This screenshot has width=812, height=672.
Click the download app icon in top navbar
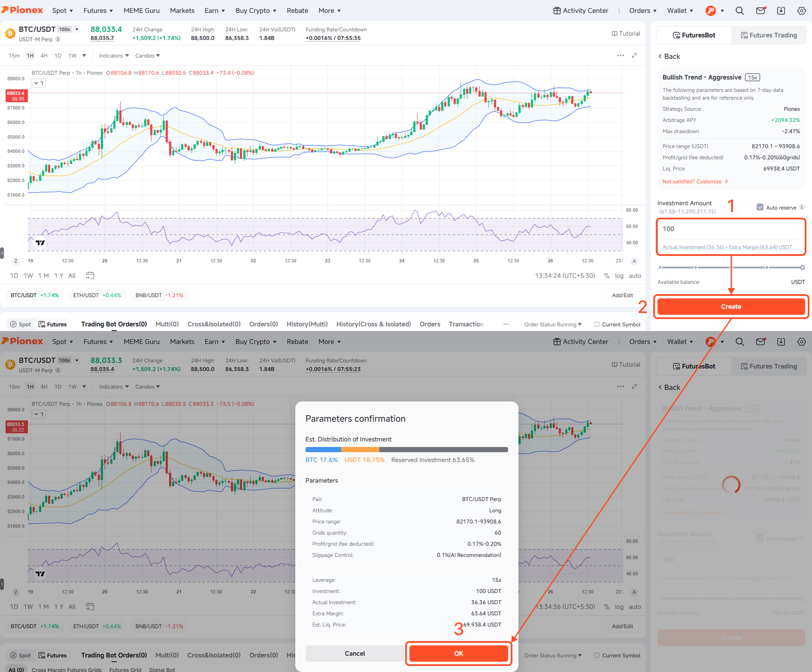tap(781, 11)
